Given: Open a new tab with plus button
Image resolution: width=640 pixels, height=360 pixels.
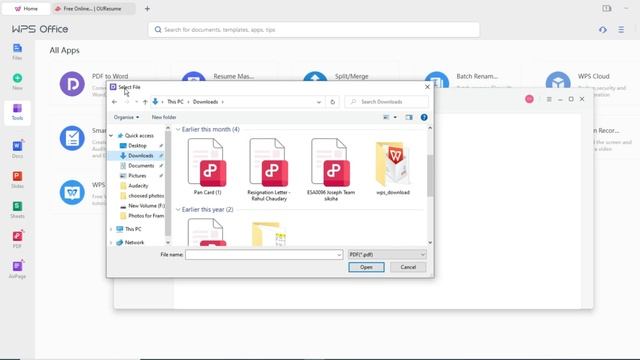Looking at the screenshot, I should click(x=147, y=9).
